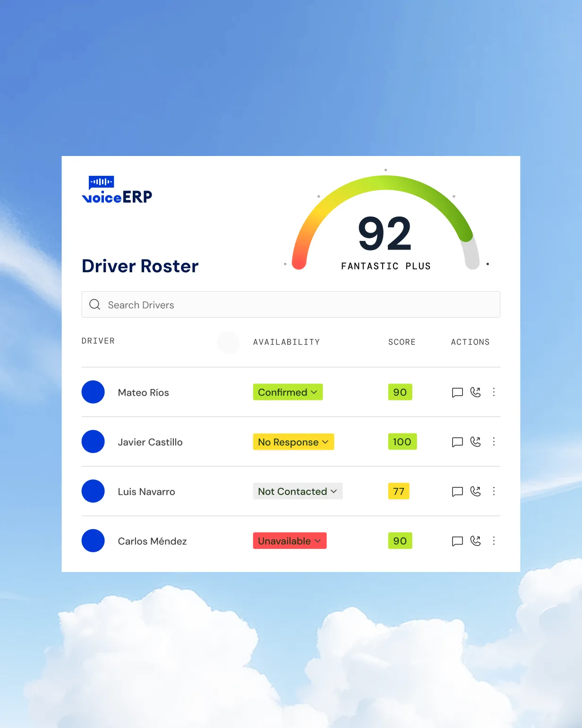The width and height of the screenshot is (582, 728).
Task: Open chat message for Carlos Méndez
Action: (457, 541)
